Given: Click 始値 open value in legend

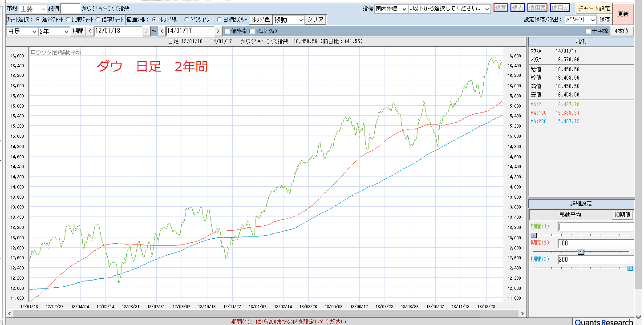Looking at the screenshot, I should pos(567,69).
